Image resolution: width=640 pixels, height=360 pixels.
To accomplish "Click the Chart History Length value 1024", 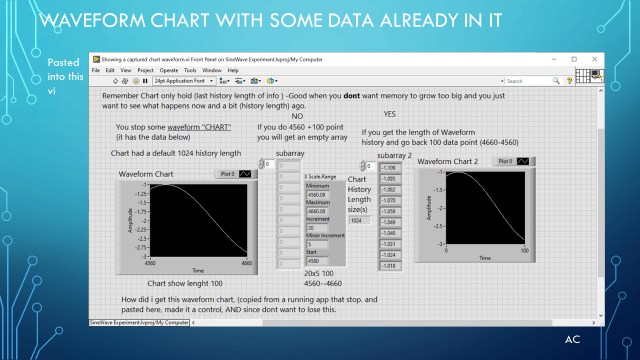I will click(x=359, y=220).
